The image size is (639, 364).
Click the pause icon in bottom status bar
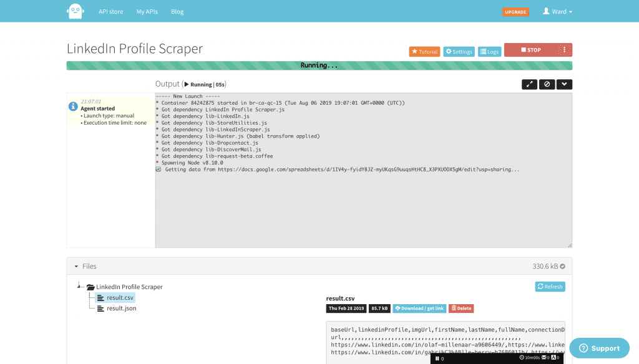click(x=437, y=359)
